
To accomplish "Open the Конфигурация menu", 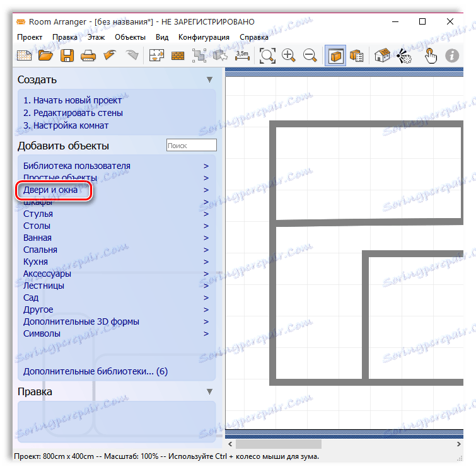I will tap(204, 37).
